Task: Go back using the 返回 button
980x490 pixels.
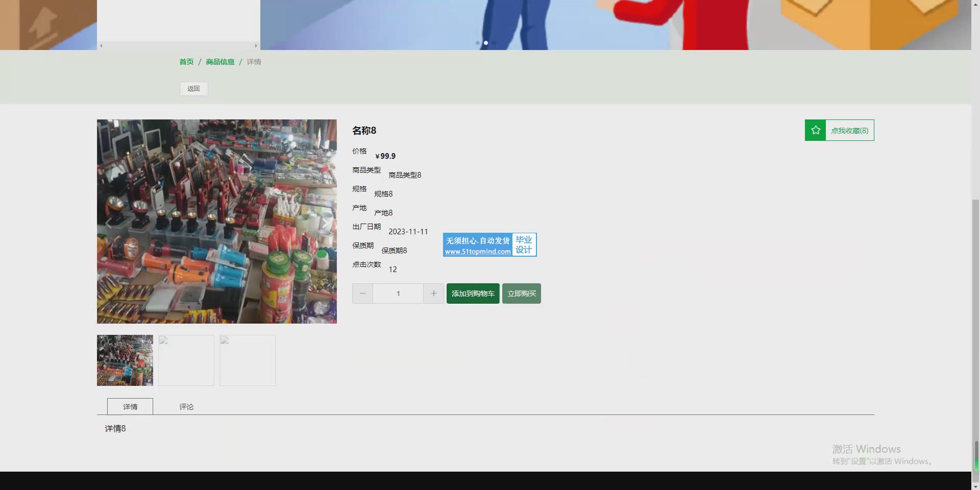Action: [193, 89]
